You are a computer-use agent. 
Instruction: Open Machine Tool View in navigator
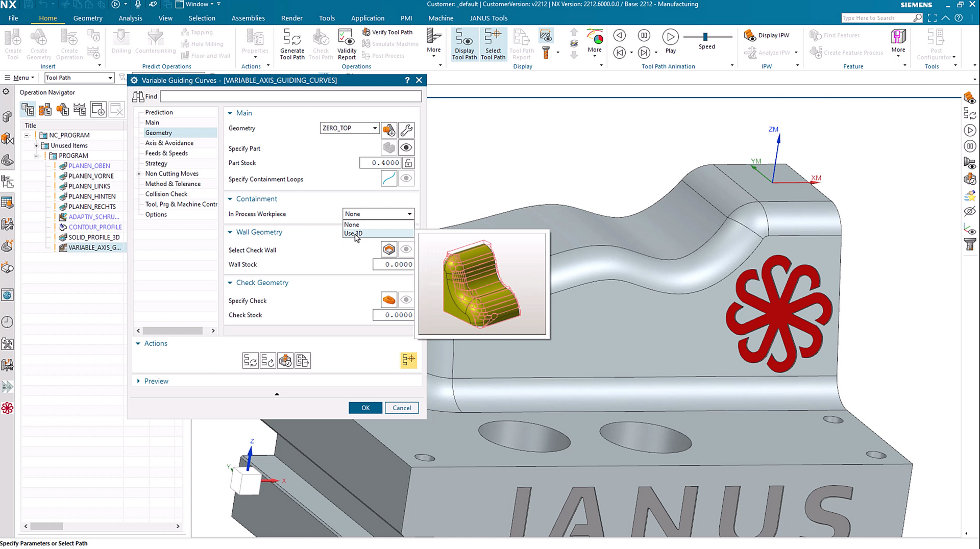click(x=45, y=109)
